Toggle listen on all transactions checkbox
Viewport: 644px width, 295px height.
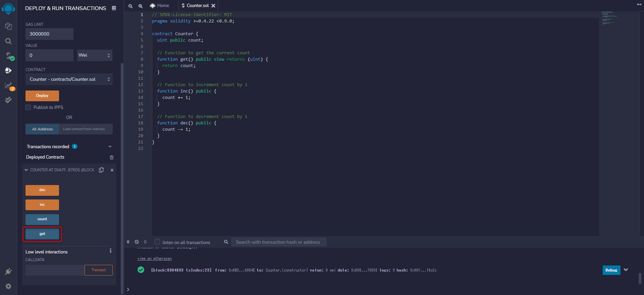[157, 242]
